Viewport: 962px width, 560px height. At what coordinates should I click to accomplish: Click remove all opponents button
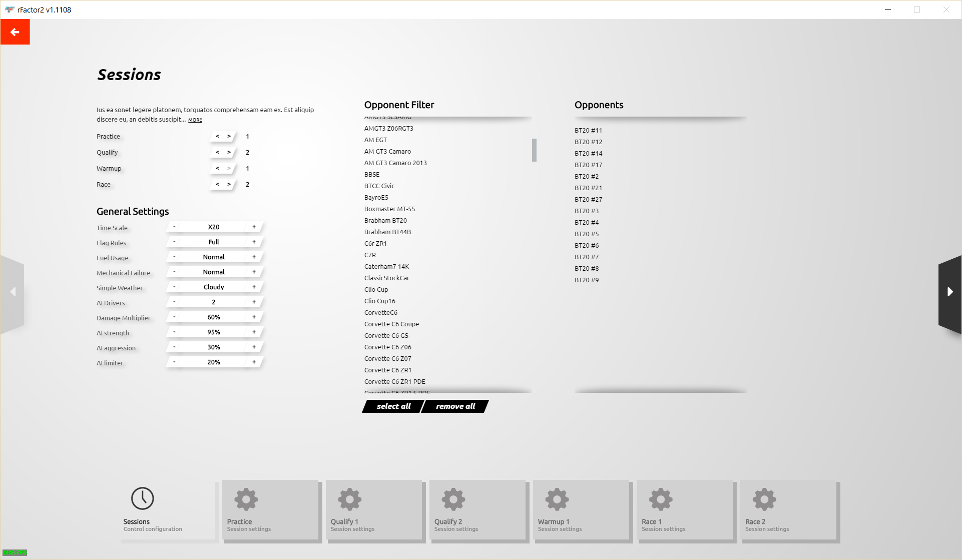pos(454,405)
